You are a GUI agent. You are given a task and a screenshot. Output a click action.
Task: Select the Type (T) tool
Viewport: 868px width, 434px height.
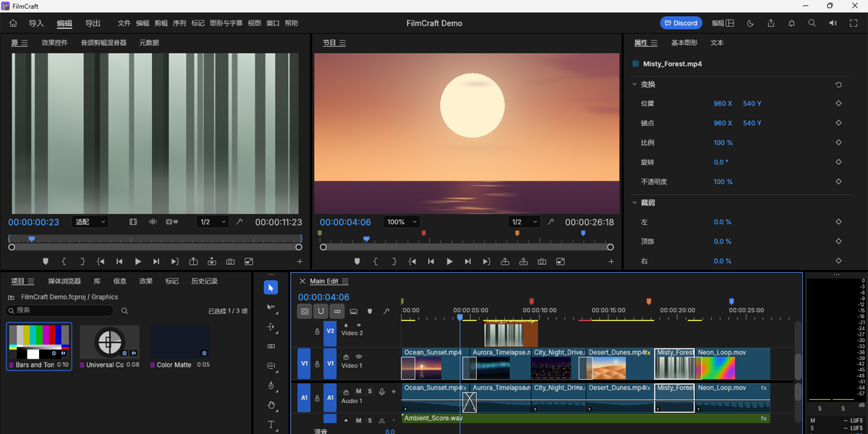click(x=271, y=425)
